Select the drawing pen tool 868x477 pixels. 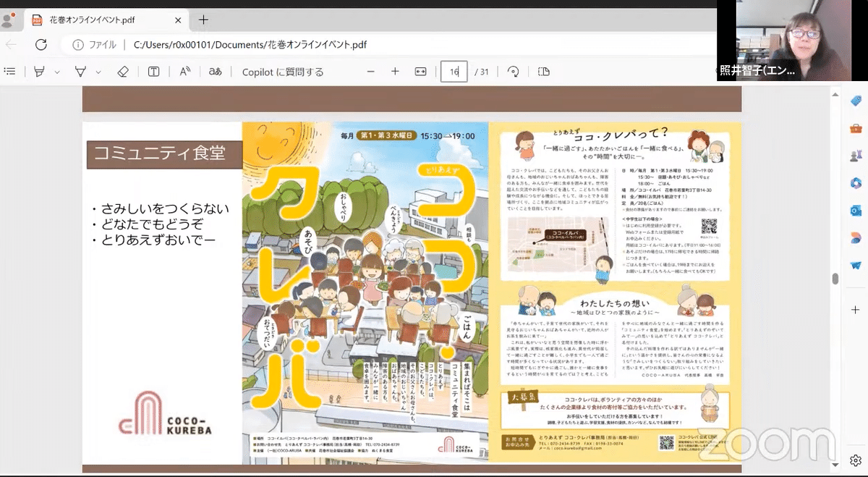80,72
